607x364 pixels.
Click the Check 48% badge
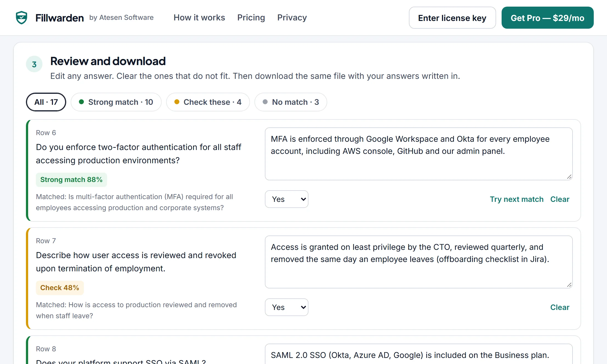[x=60, y=288]
